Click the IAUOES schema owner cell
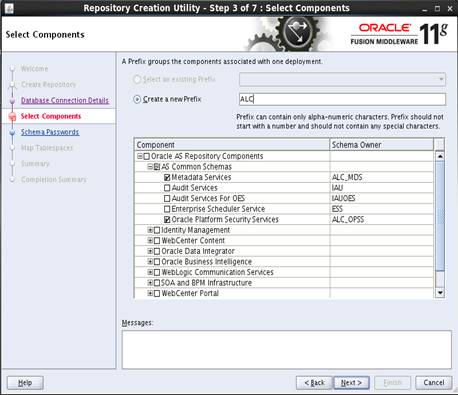This screenshot has width=458, height=395. (382, 199)
